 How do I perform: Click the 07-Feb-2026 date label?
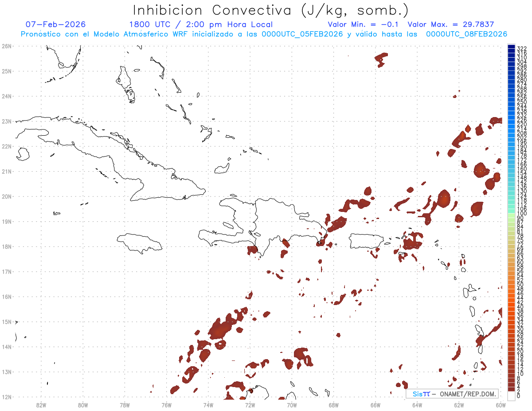click(x=55, y=24)
